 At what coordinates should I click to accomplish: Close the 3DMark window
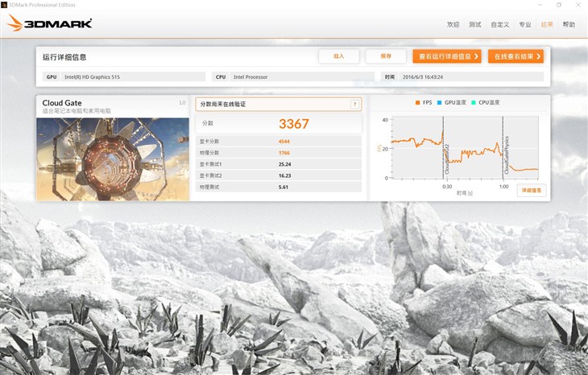(x=578, y=5)
